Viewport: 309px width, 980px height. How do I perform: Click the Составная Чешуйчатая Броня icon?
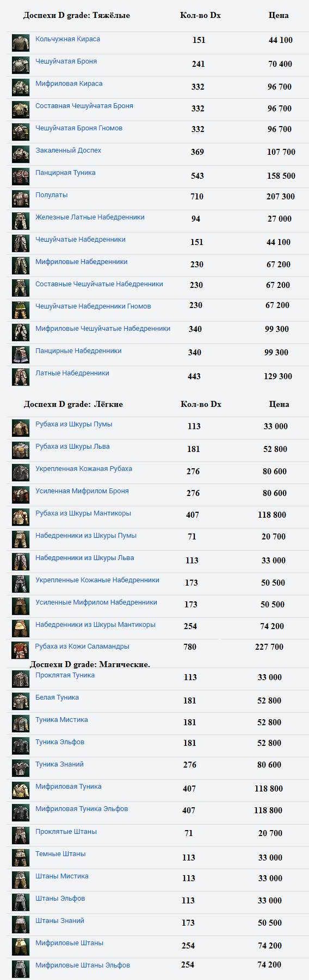[21, 110]
